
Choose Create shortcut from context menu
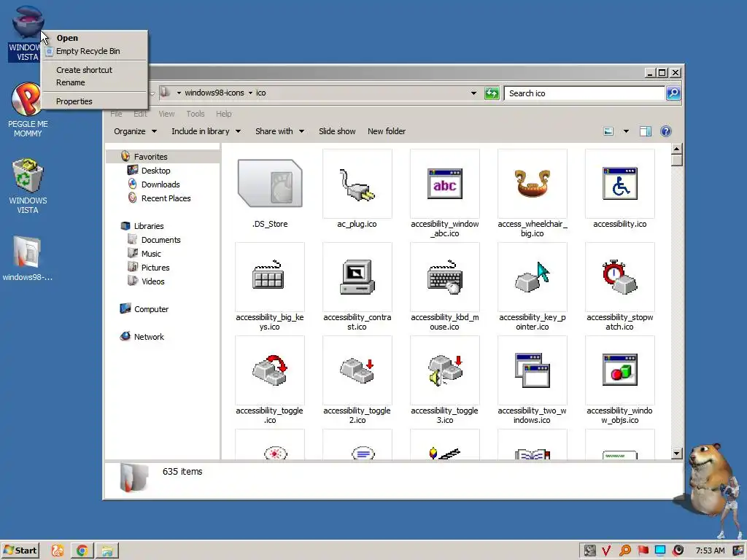click(x=94, y=70)
